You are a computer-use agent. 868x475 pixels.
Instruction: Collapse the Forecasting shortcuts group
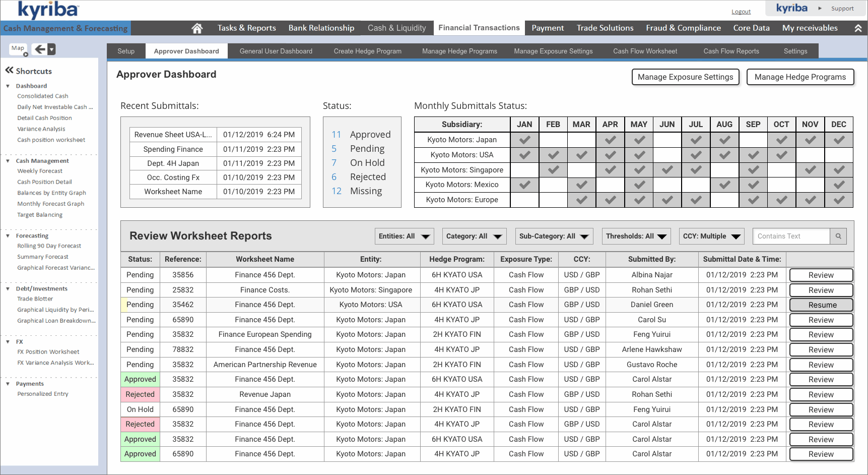(8, 235)
